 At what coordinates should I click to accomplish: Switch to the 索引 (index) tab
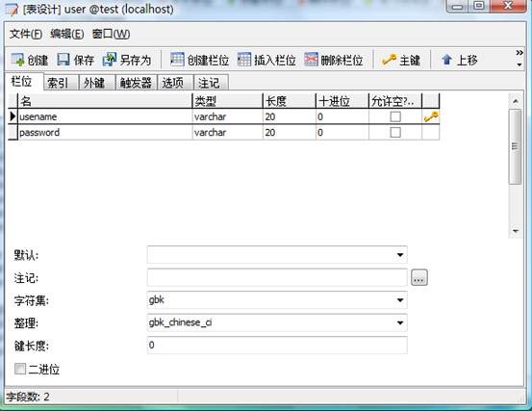[x=58, y=83]
